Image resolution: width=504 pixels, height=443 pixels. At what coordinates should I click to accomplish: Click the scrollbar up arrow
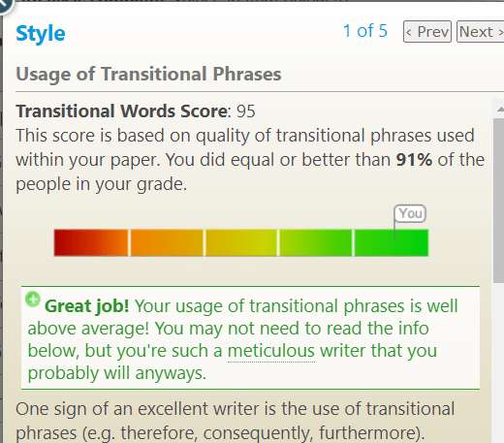coord(500,110)
